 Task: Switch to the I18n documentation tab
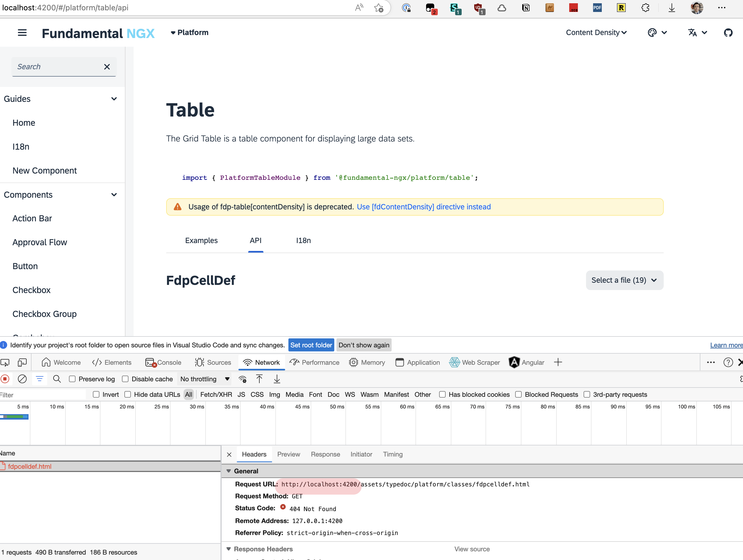303,241
